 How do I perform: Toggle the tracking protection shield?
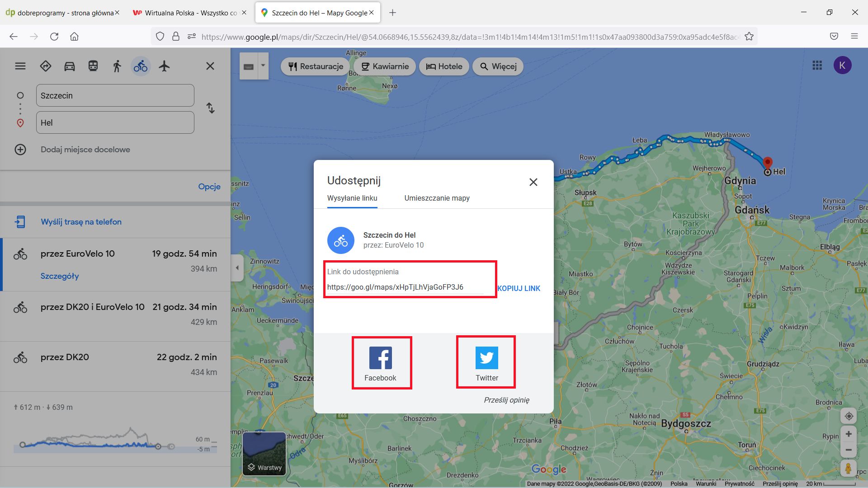160,36
